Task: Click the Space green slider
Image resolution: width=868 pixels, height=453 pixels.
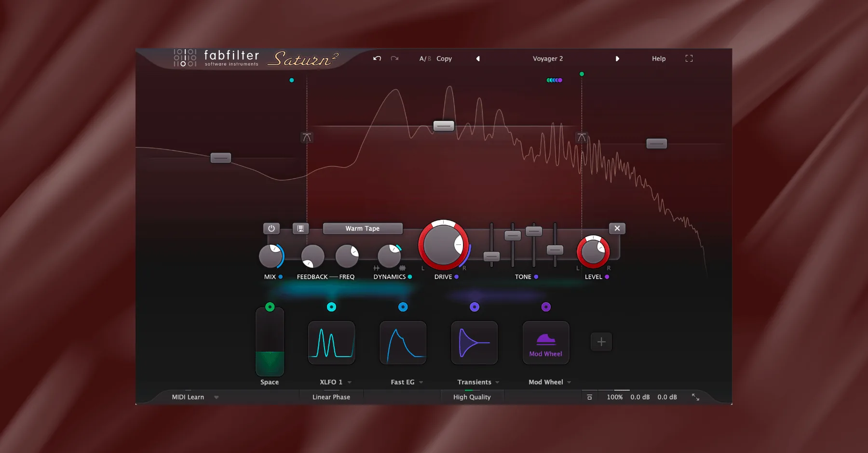Action: coord(270,342)
